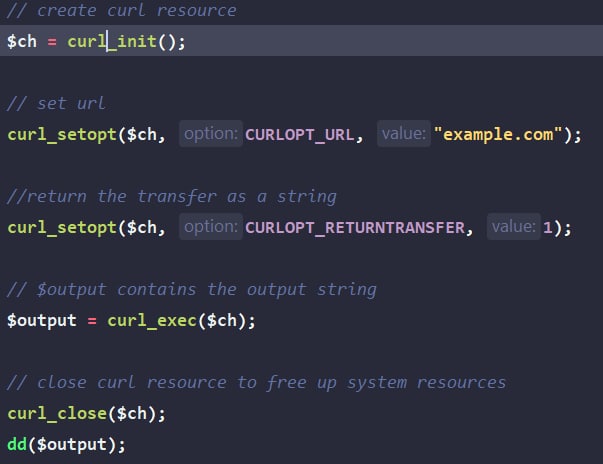Click the option: hint before CURLOPT_RETURNTRANSFER
Viewport: 603px width, 464px height.
(211, 227)
